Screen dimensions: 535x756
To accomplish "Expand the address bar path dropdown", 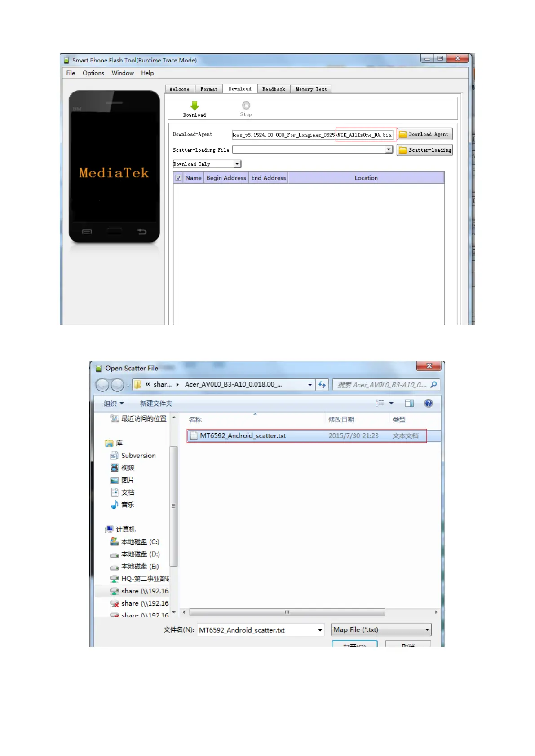I will click(310, 385).
